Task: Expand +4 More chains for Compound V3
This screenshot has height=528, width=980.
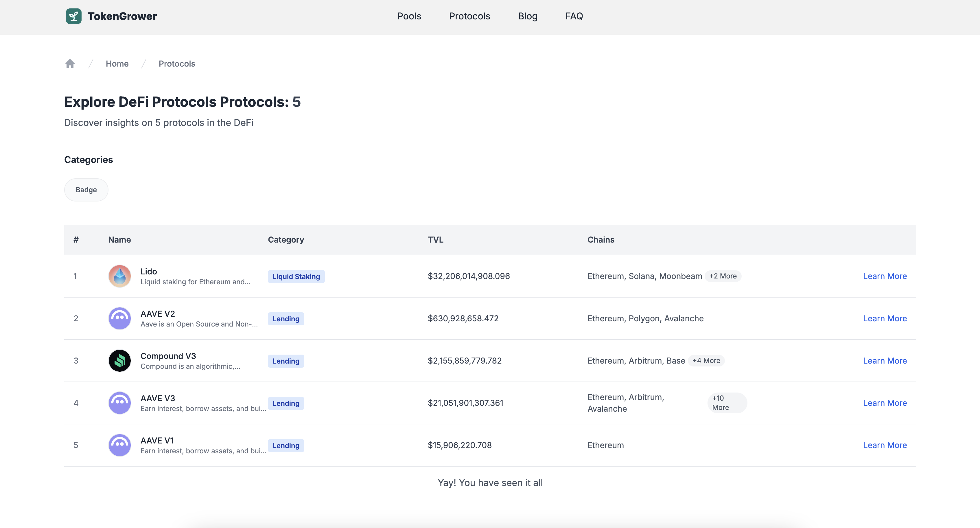Action: (x=706, y=360)
